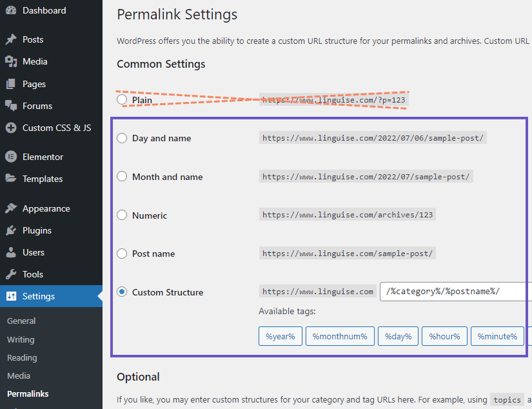The image size is (532, 409).
Task: Click the Tools wrench icon
Action: 11,274
